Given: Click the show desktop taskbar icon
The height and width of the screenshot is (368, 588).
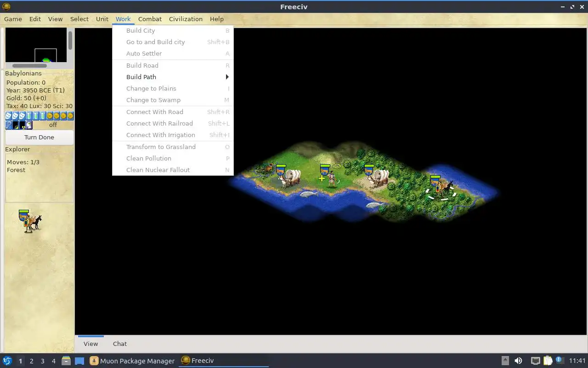Looking at the screenshot, I should (x=79, y=361).
